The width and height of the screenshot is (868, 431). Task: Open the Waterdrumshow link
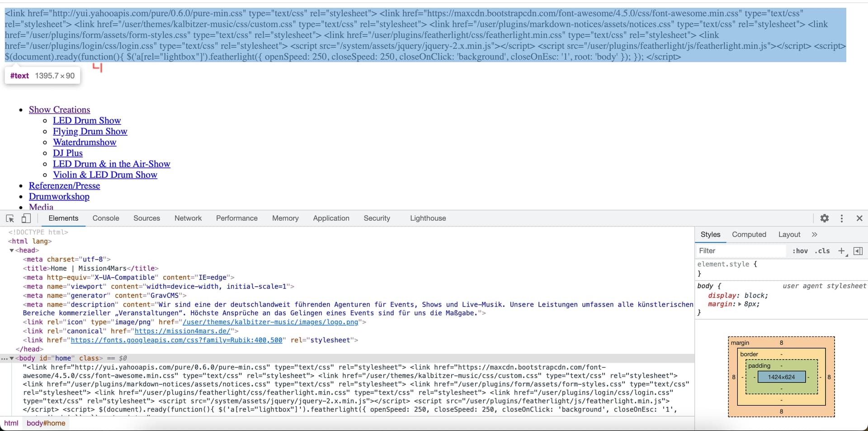[85, 142]
